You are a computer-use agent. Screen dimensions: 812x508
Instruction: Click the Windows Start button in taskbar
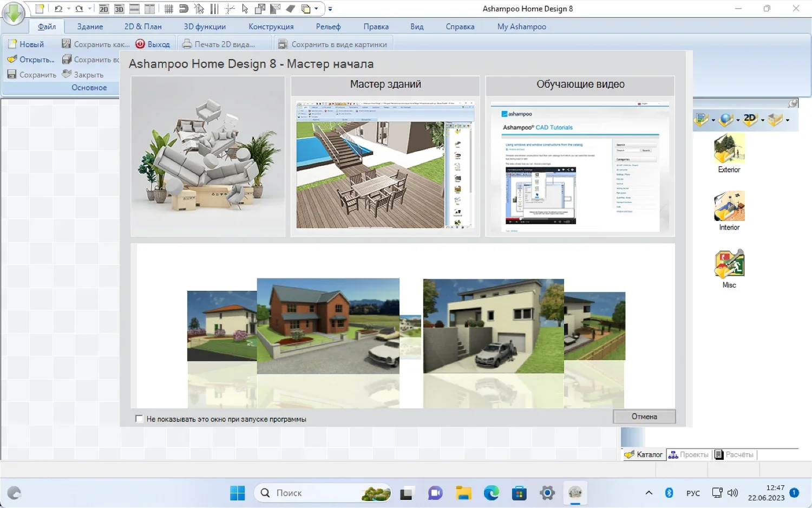(x=238, y=493)
